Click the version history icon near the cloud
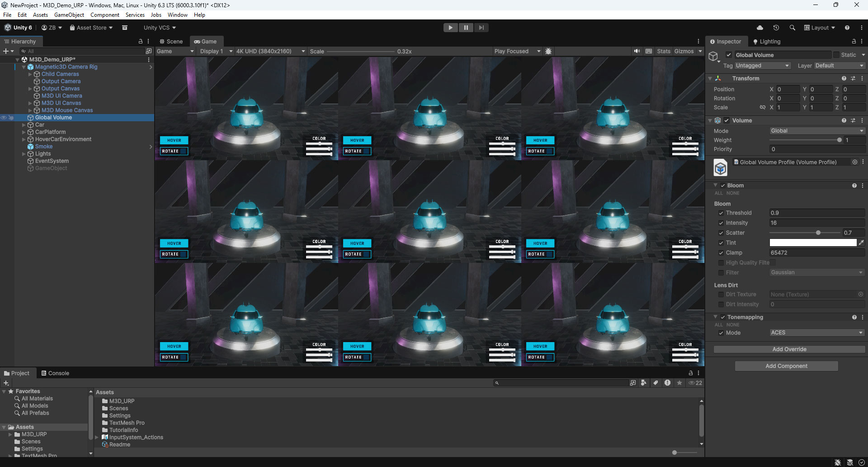Viewport: 868px width, 467px height. point(776,28)
